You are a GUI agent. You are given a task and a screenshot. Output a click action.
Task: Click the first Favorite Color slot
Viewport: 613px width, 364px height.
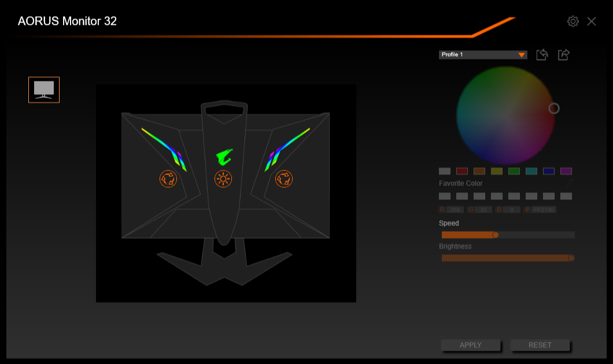[445, 196]
